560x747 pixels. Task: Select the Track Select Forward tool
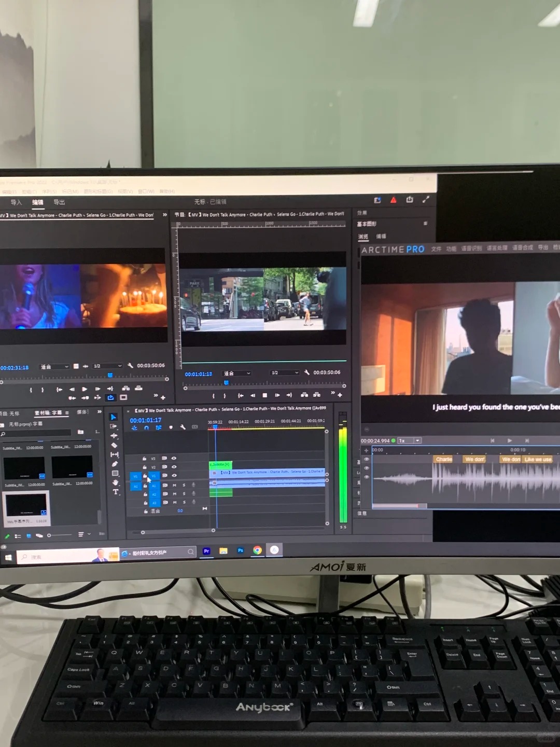tap(114, 426)
